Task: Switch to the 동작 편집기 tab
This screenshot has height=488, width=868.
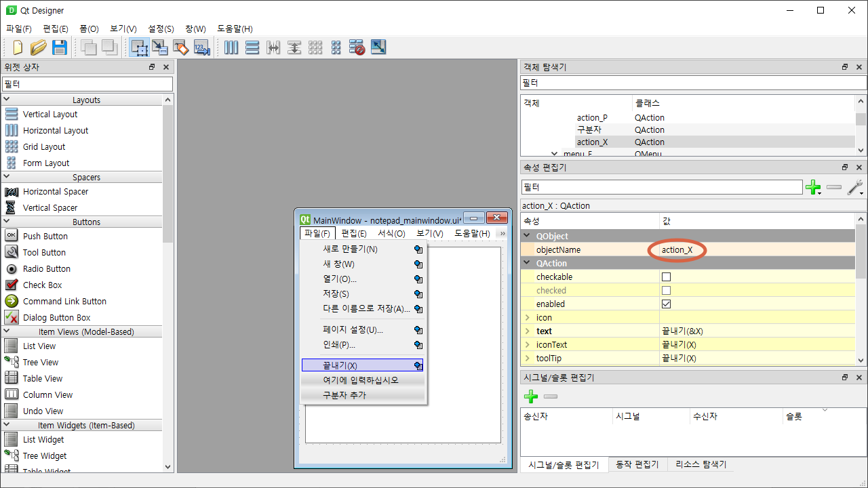Action: pyautogui.click(x=637, y=464)
